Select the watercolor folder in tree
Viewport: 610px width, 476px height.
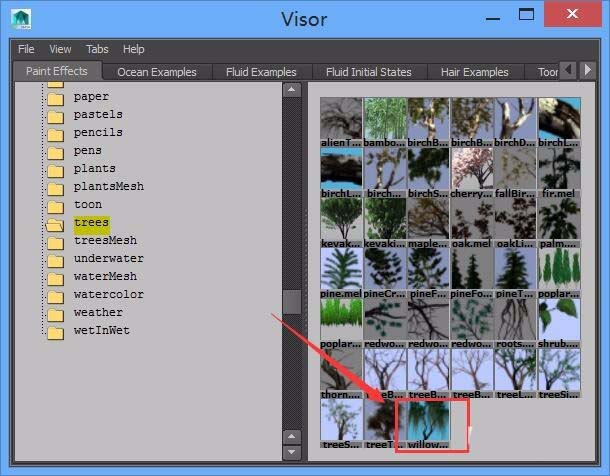(108, 294)
